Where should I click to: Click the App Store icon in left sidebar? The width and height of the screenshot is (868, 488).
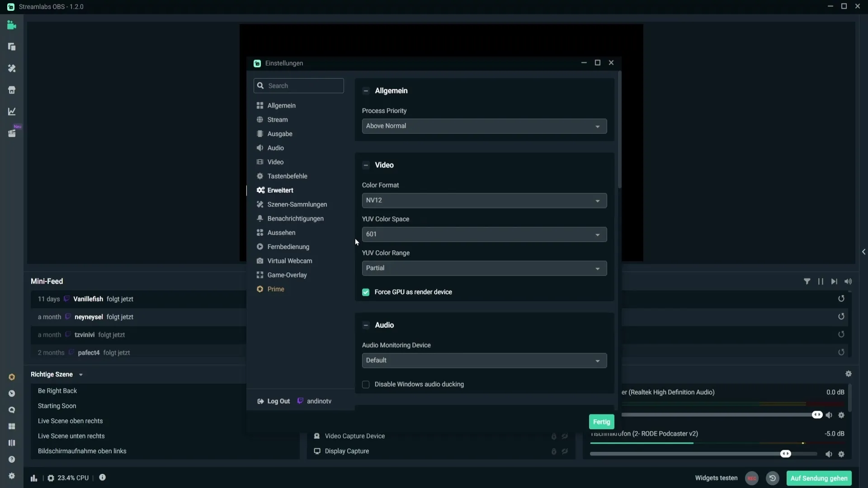11,427
